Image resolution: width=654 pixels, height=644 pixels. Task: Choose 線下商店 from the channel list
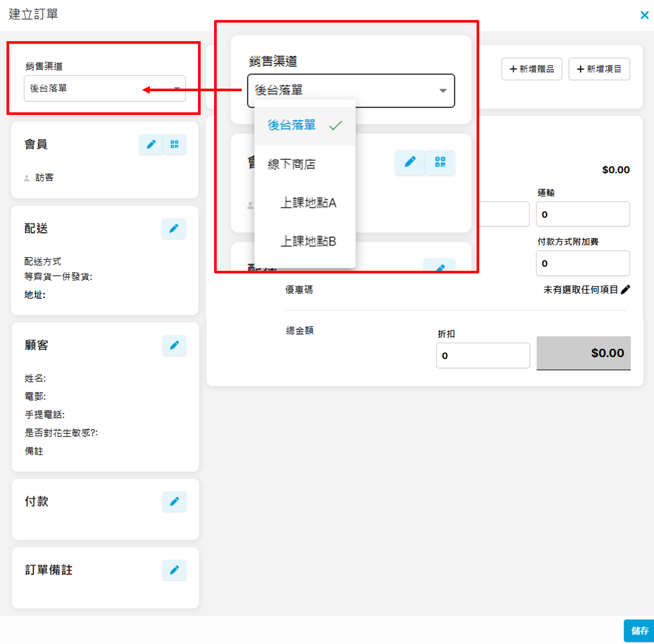pos(292,164)
